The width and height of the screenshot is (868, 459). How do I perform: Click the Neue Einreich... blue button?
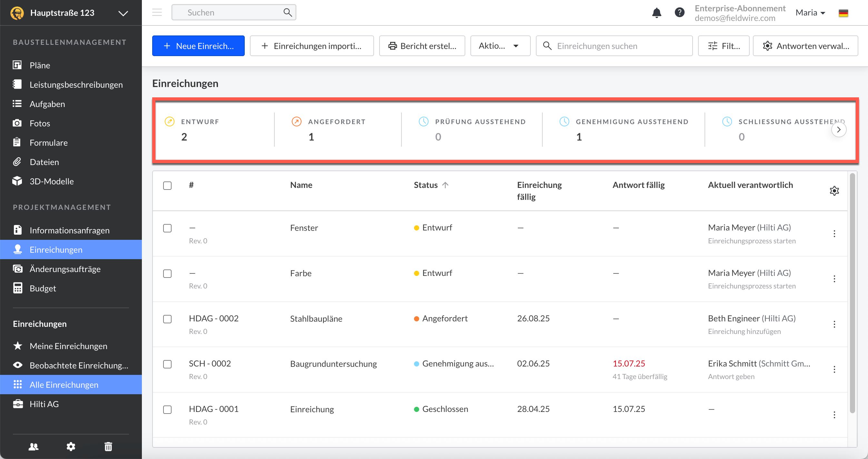pos(198,46)
